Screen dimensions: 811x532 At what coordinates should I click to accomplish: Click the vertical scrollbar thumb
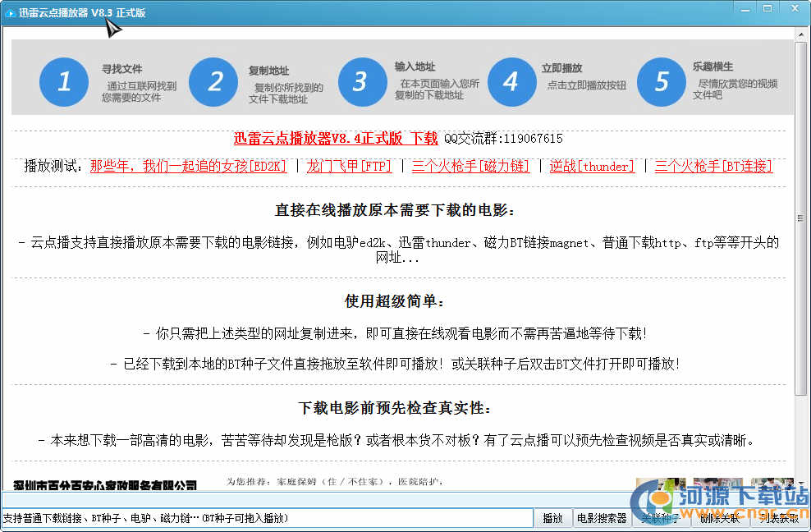[x=801, y=218]
